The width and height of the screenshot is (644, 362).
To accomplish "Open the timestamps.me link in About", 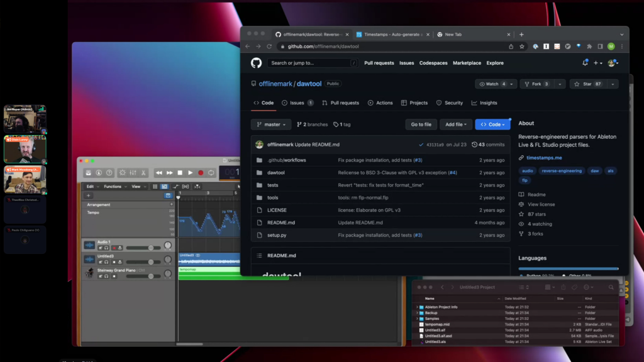I will pyautogui.click(x=544, y=158).
